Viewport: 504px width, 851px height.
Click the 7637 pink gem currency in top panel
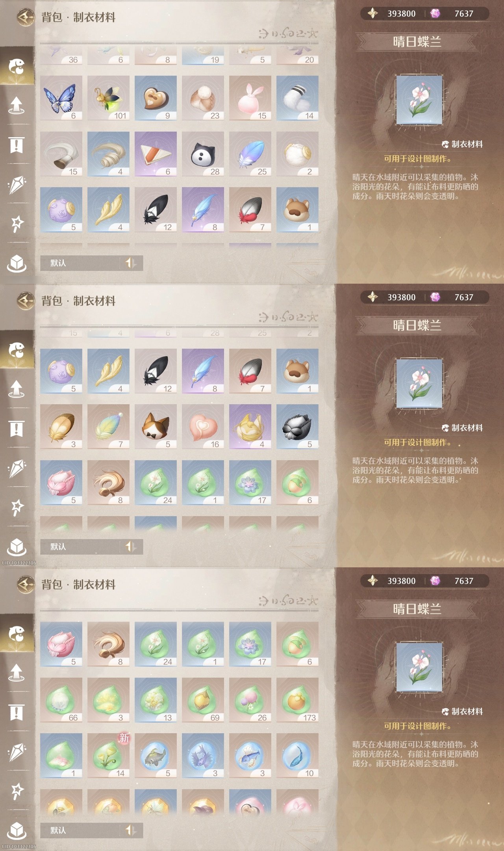pyautogui.click(x=452, y=14)
